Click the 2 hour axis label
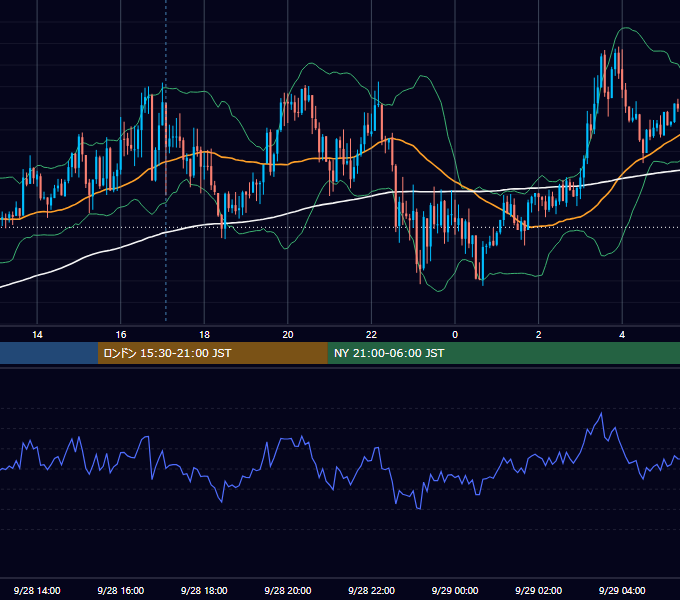 tap(539, 335)
